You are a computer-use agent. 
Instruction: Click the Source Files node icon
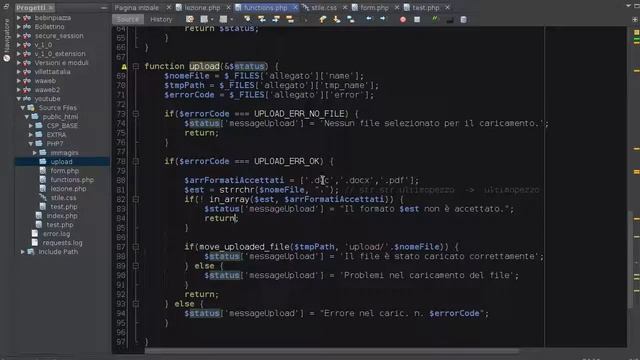click(x=31, y=108)
